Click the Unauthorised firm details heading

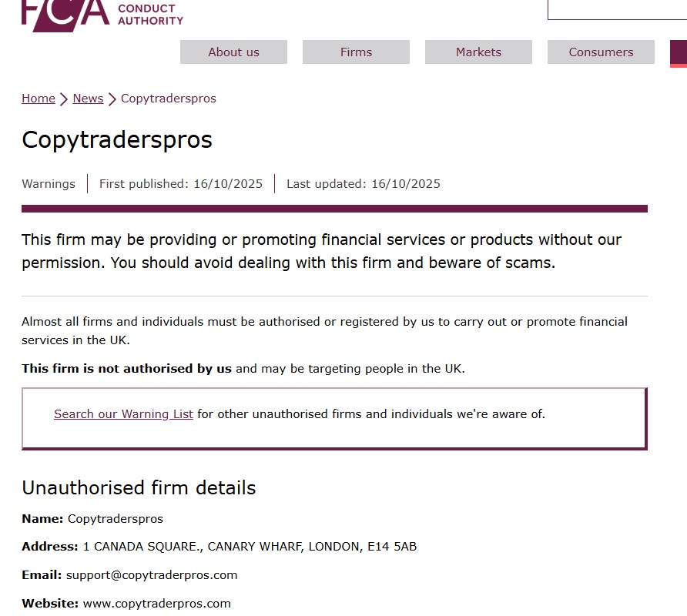(139, 488)
